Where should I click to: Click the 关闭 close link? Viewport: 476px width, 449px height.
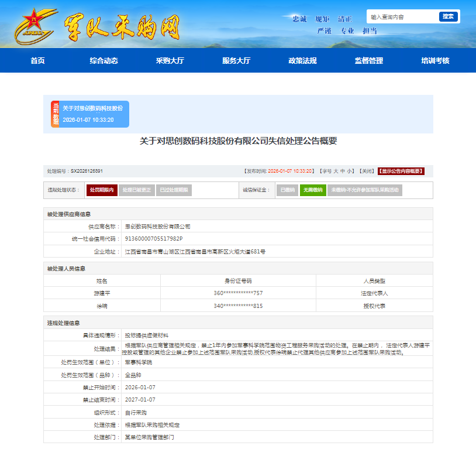click(366, 172)
